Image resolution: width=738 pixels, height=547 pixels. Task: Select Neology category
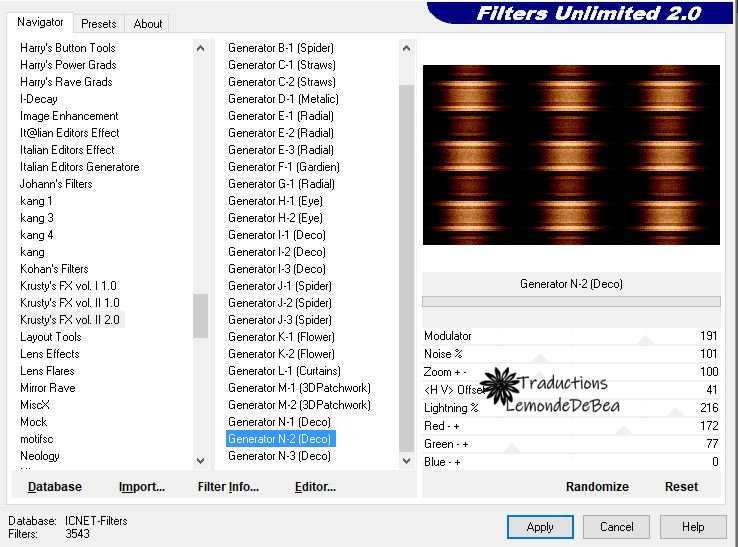point(40,456)
